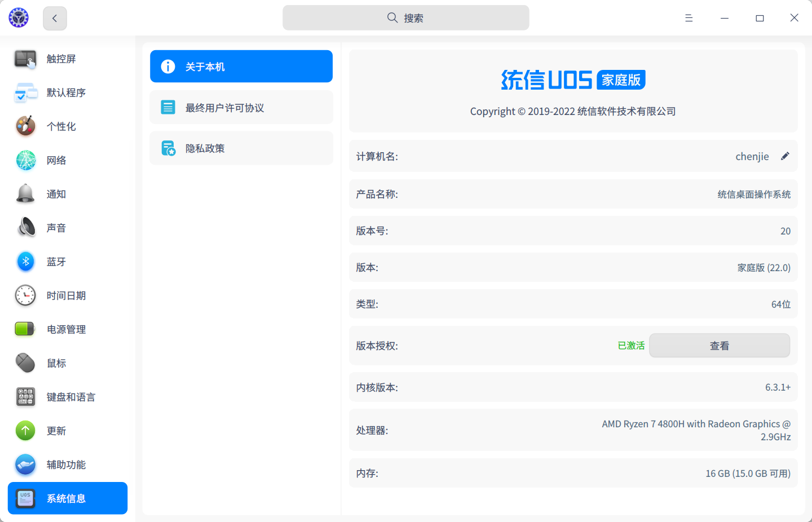
Task: Open Personalization (个性化) palette icon
Action: coord(25,126)
